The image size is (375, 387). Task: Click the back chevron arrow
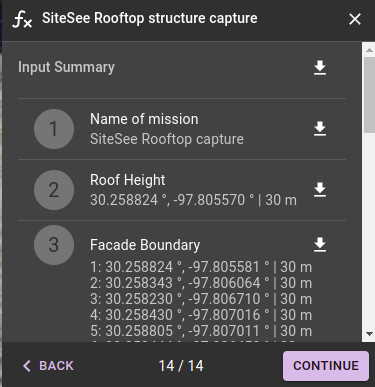[27, 366]
